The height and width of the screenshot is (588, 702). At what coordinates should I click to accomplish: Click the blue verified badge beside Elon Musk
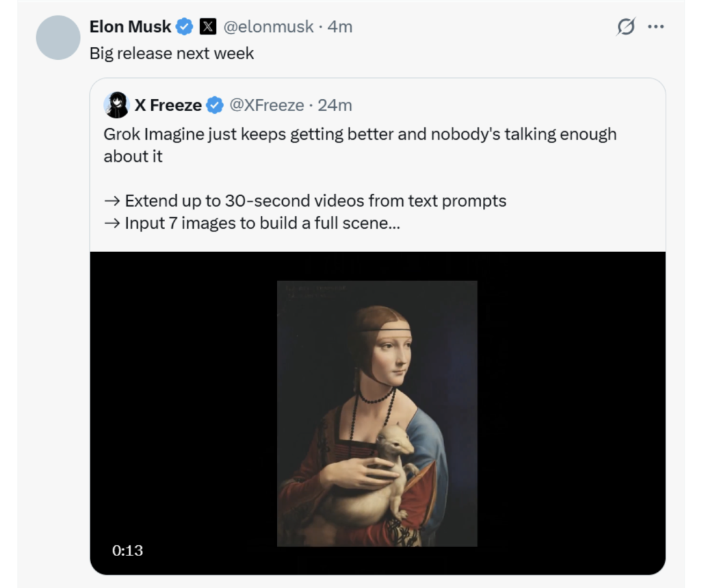pos(185,27)
